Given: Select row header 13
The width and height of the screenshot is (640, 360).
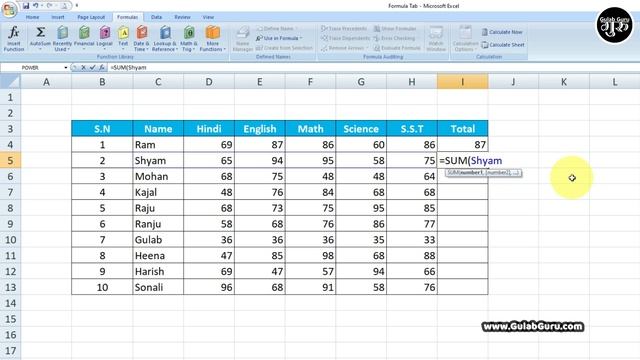Looking at the screenshot, I should (x=10, y=287).
